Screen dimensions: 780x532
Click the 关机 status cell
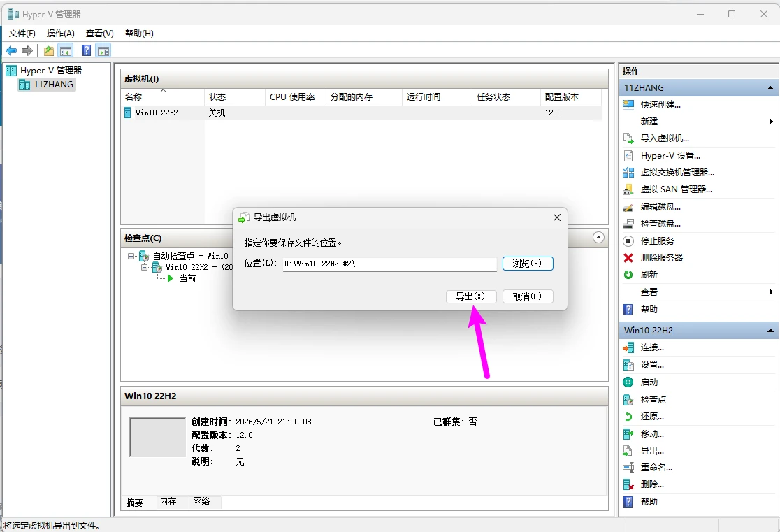point(217,113)
